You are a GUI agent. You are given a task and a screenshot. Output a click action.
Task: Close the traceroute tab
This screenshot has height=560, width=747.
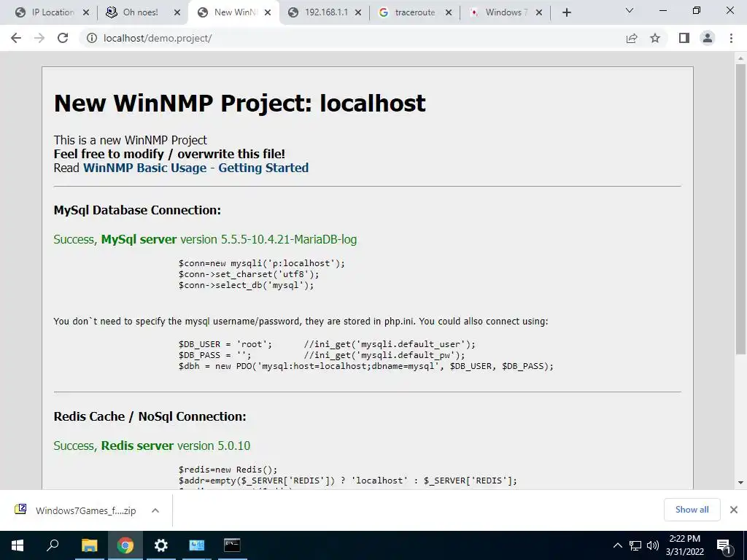coord(449,13)
